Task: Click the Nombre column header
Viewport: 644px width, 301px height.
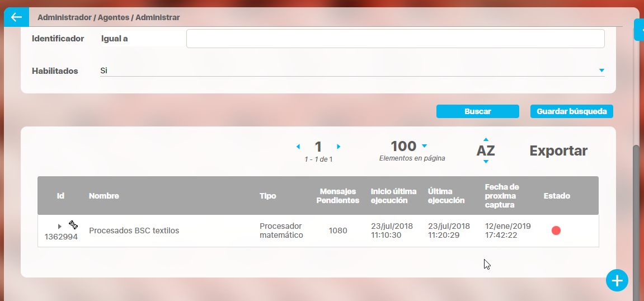Action: tap(104, 196)
